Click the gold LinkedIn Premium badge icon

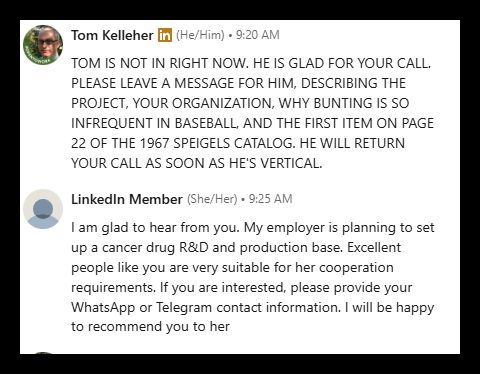coord(165,35)
